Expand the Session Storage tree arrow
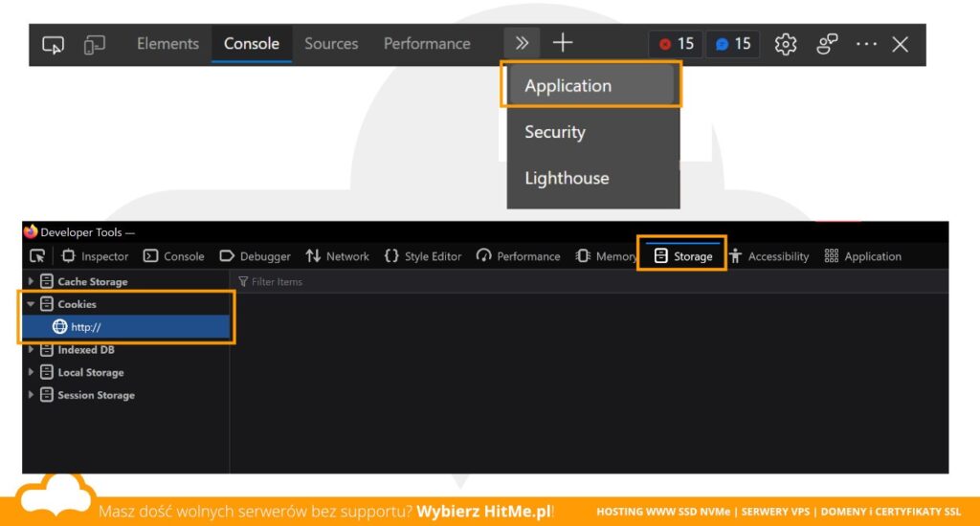 [x=31, y=395]
